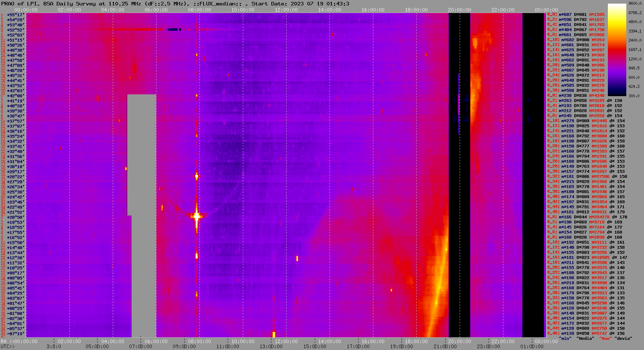Click the dark blue segment in the +52°52' stripe
The width and height of the screenshot is (644, 350).
coord(174,30)
